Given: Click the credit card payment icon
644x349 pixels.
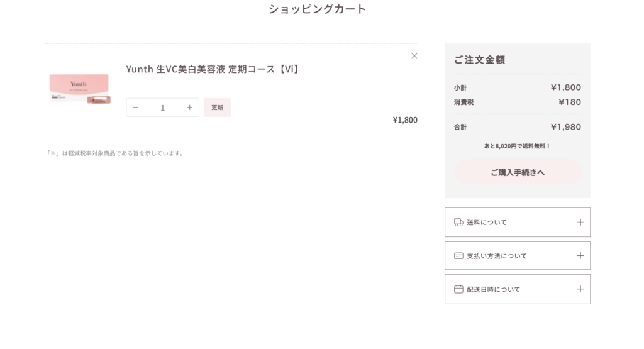Looking at the screenshot, I should (x=458, y=256).
